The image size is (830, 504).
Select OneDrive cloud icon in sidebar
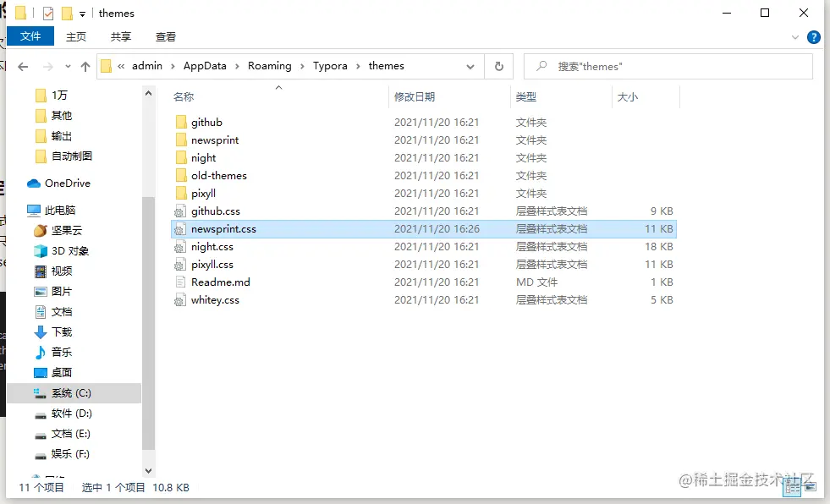pyautogui.click(x=34, y=184)
